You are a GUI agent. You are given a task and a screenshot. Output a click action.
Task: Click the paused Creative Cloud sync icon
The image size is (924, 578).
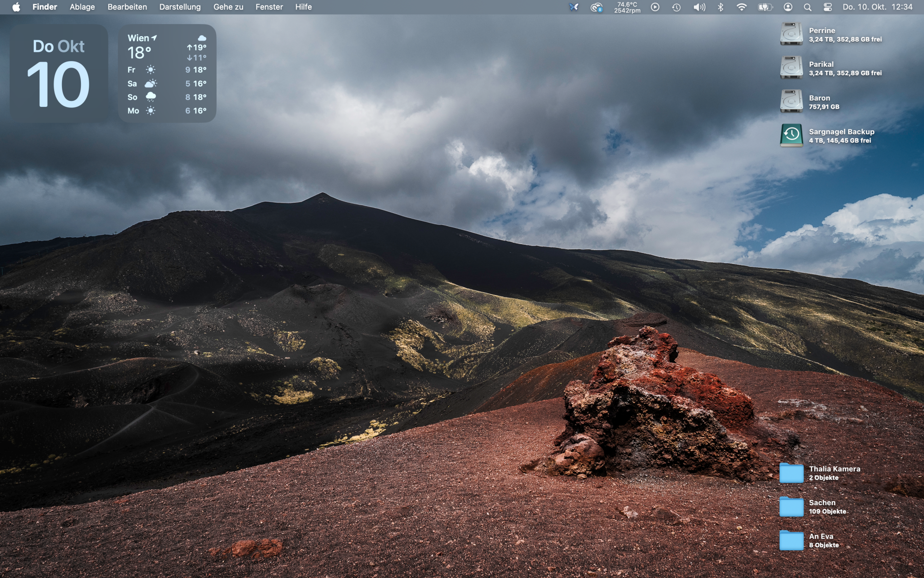pos(596,7)
